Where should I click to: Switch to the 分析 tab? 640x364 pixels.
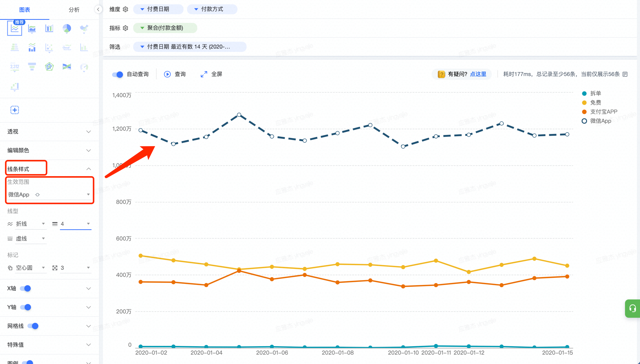(x=74, y=10)
